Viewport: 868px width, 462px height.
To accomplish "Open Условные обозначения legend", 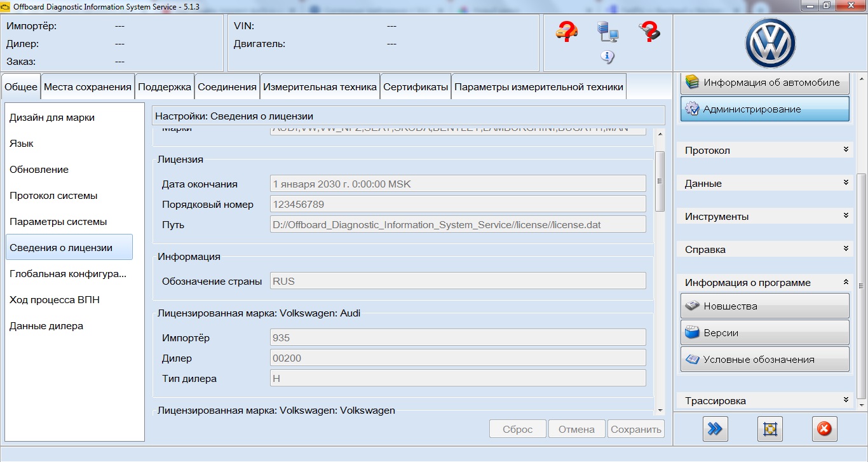I will tap(765, 359).
